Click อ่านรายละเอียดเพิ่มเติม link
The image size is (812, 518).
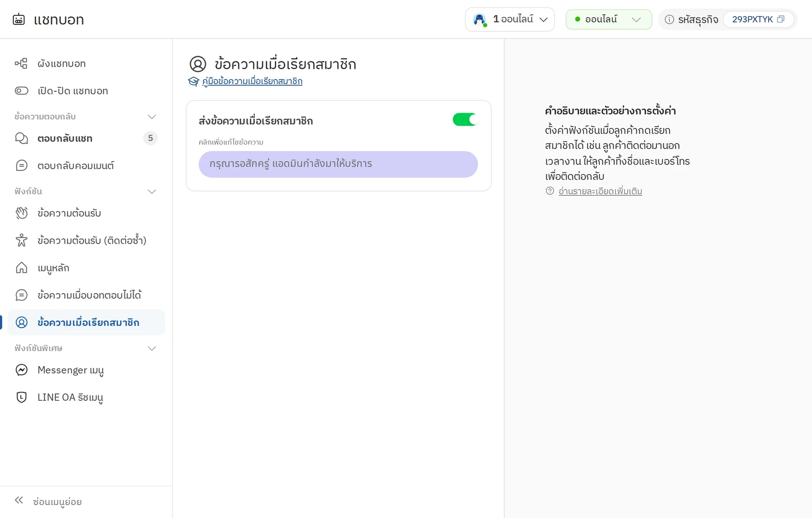[x=600, y=191]
